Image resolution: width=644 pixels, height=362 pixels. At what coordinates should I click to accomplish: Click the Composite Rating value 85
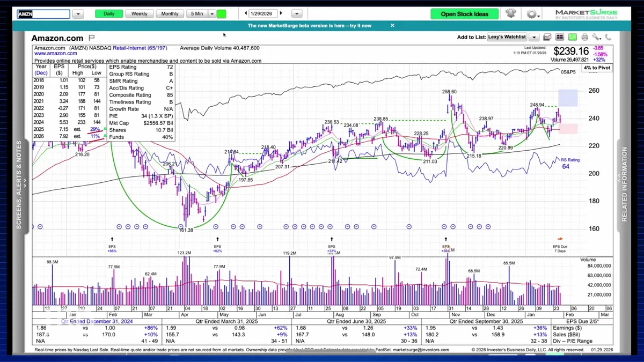coord(170,95)
